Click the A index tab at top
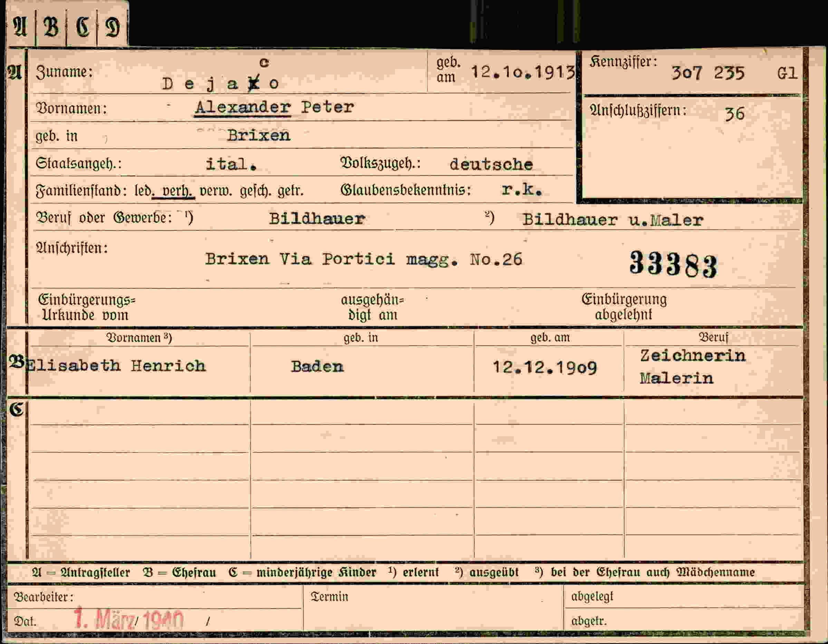 [x=21, y=27]
